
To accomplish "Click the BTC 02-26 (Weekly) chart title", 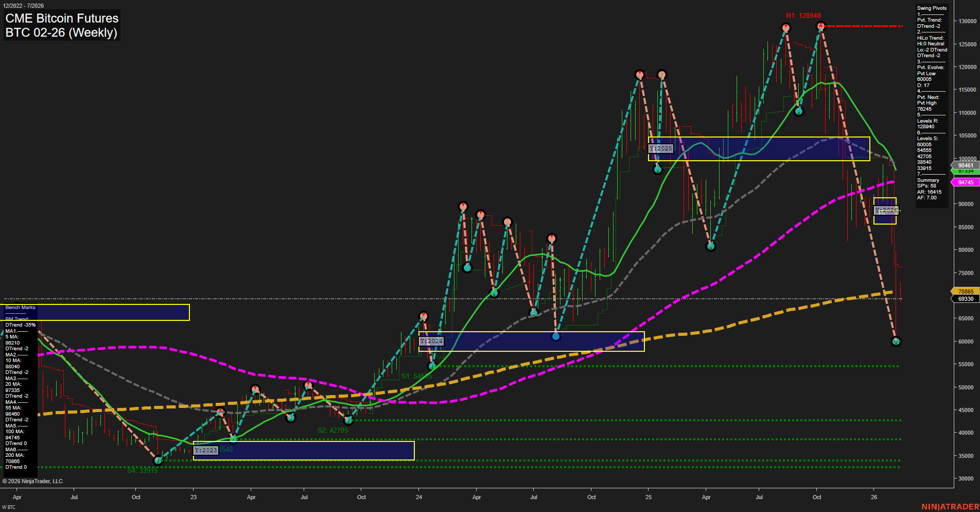I will click(60, 32).
